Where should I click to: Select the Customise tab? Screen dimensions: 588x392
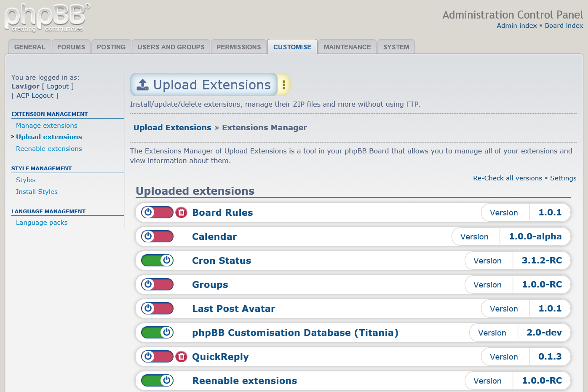(x=292, y=47)
